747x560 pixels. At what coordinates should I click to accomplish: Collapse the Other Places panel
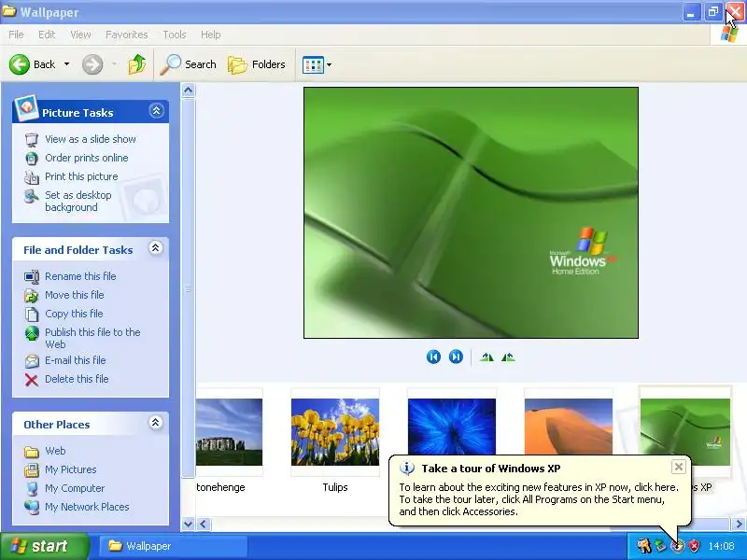tap(155, 423)
